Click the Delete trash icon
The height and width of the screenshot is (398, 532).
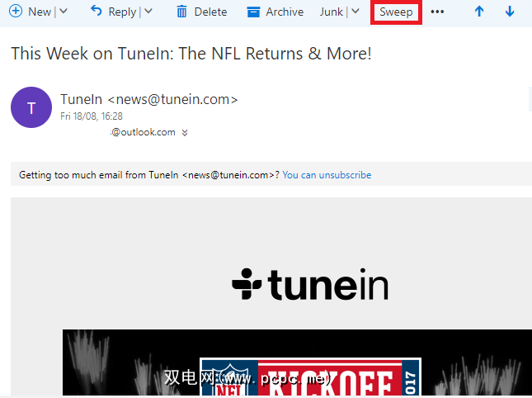pyautogui.click(x=181, y=12)
